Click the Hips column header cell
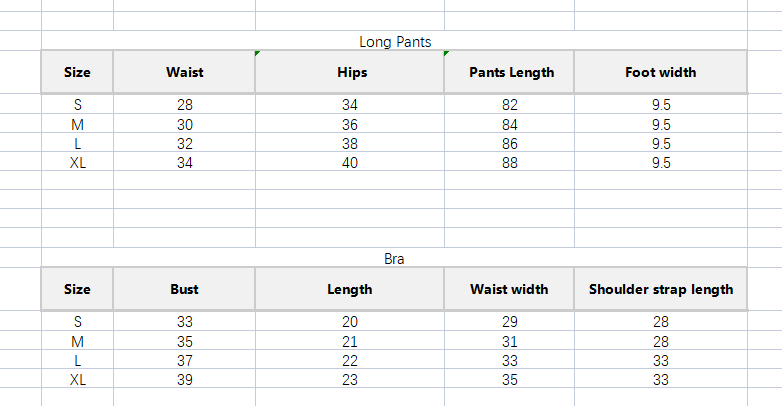This screenshot has height=406, width=782. point(349,72)
